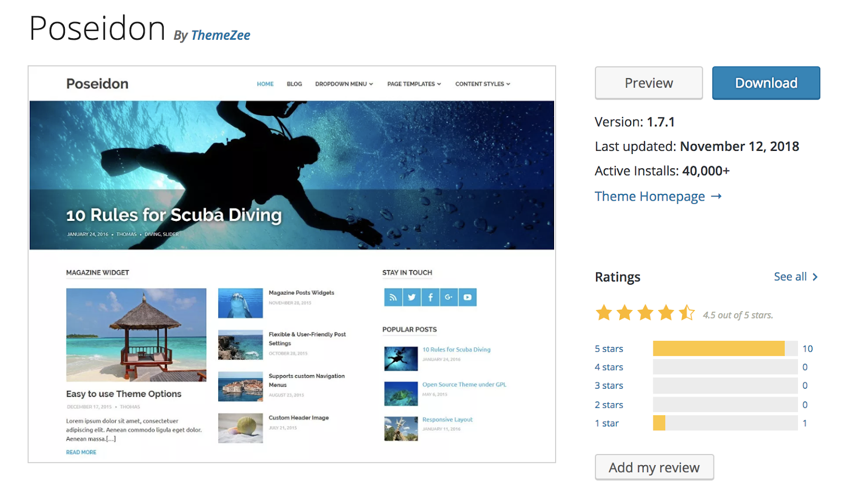The width and height of the screenshot is (850, 504).
Task: Open the Google Plus social icon
Action: 449,297
